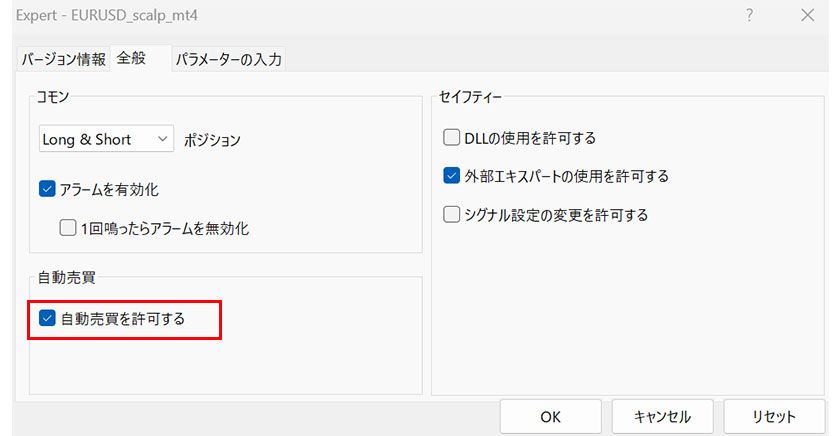The width and height of the screenshot is (840, 436).
Task: Click the help question mark icon
Action: 749,15
